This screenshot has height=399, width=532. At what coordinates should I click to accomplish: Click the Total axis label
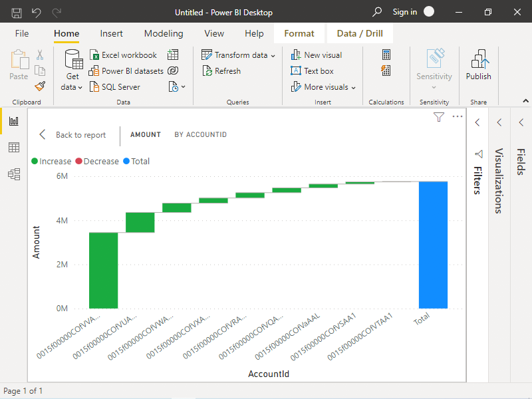coord(422,319)
